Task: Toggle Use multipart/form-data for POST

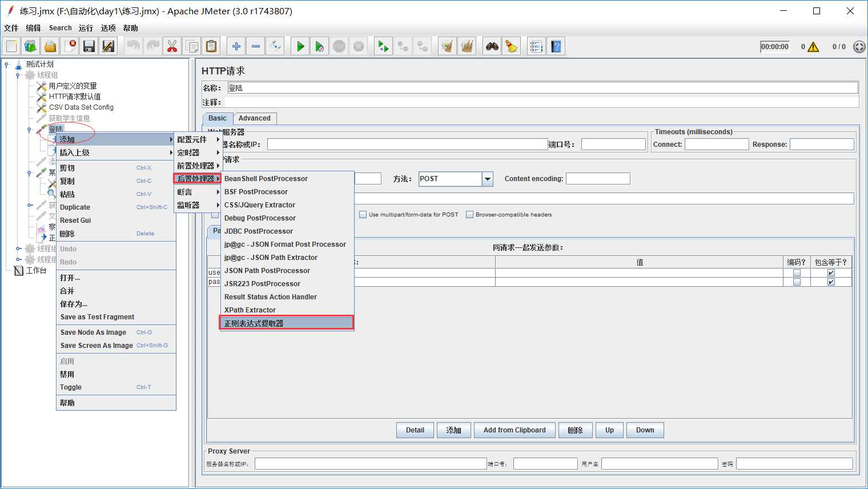Action: [x=363, y=215]
